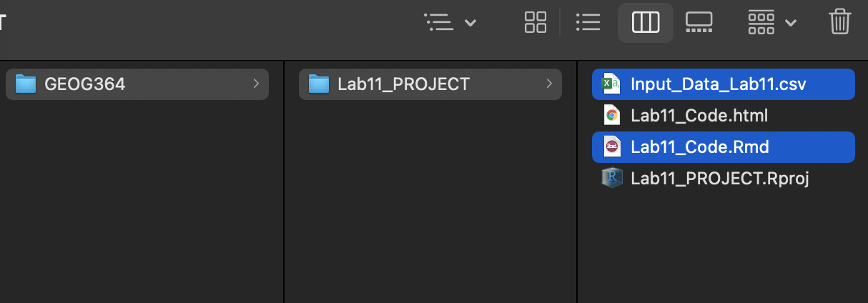The image size is (868, 303).
Task: Select the GEOG364 folder name
Action: tap(84, 84)
